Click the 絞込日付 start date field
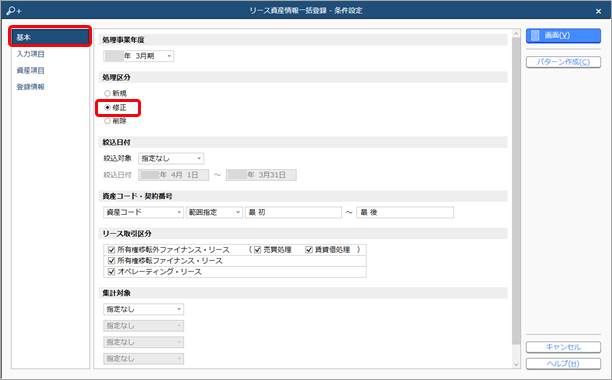This screenshot has height=380, width=612. pos(174,175)
